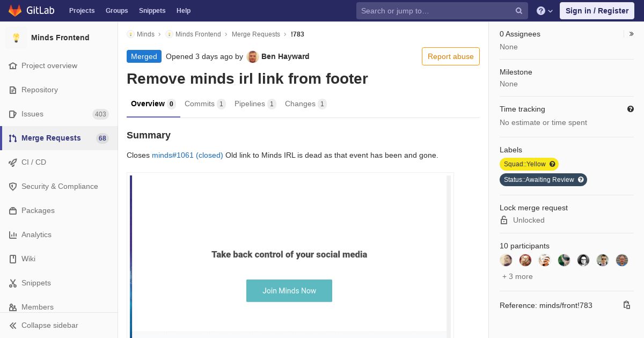Click the Wiki book icon
Viewport: 644px width, 338px height.
pyautogui.click(x=13, y=259)
